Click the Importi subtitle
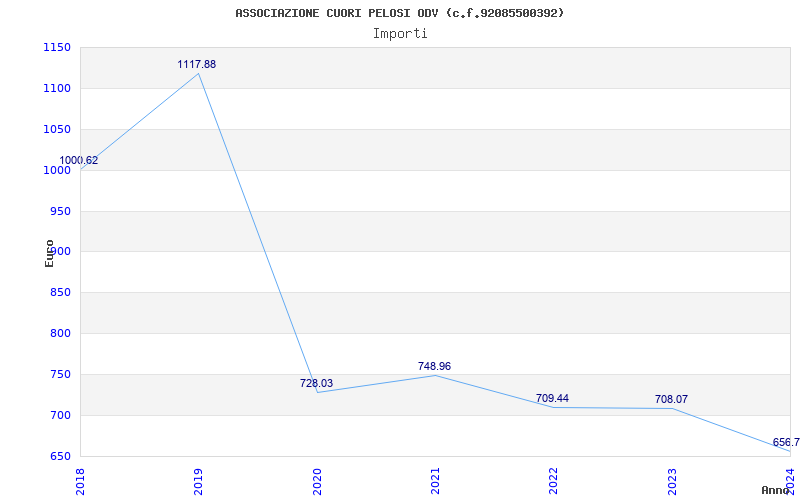The height and width of the screenshot is (500, 800). point(400,34)
